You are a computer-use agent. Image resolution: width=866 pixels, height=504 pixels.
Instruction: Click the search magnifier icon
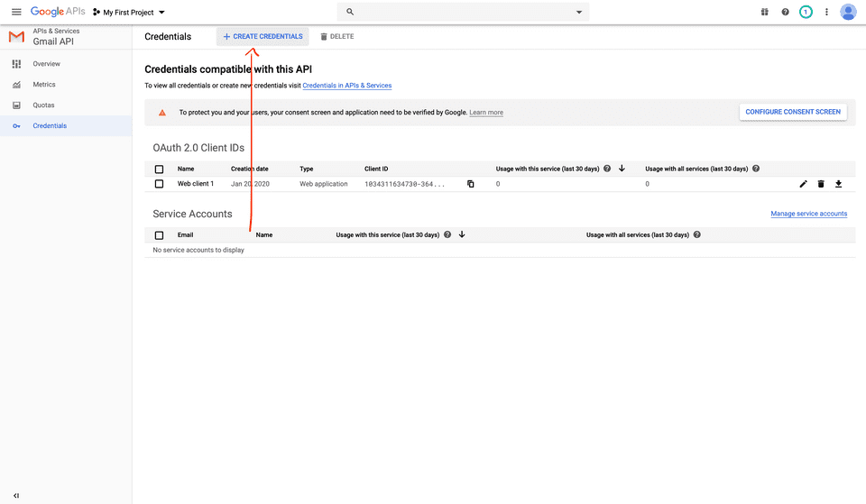click(350, 12)
